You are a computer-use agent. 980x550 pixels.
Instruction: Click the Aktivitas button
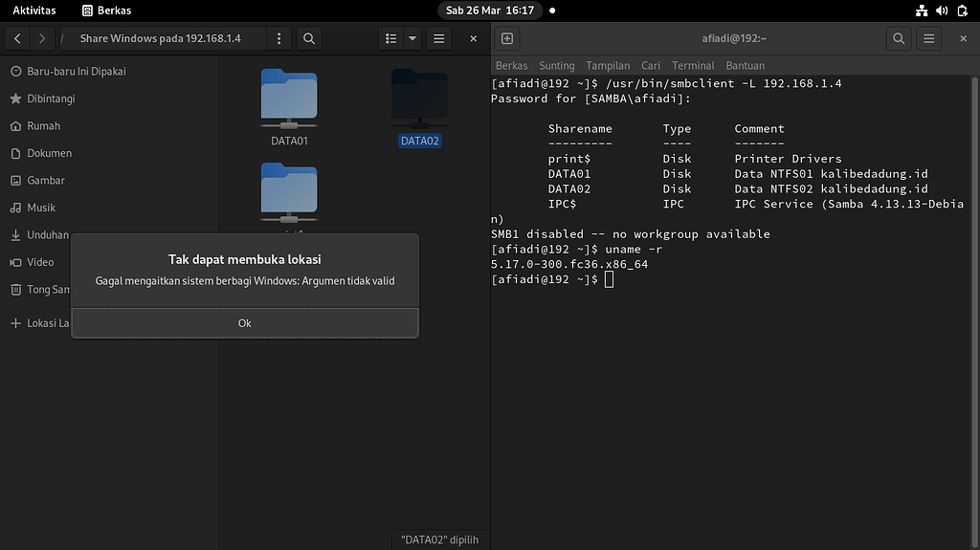33,11
